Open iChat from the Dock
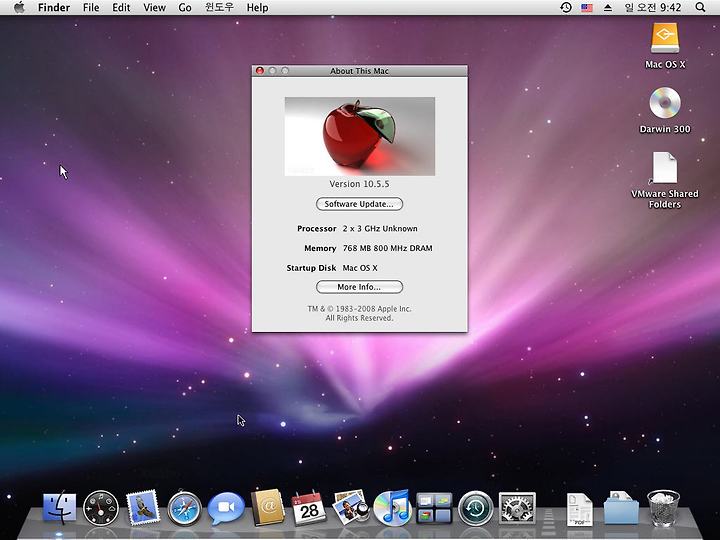The width and height of the screenshot is (720, 540). pyautogui.click(x=226, y=508)
